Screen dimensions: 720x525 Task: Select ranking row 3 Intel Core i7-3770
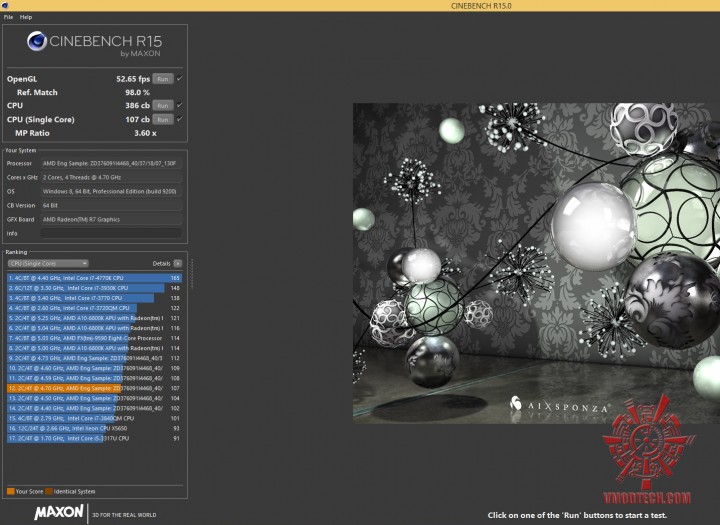tap(94, 298)
